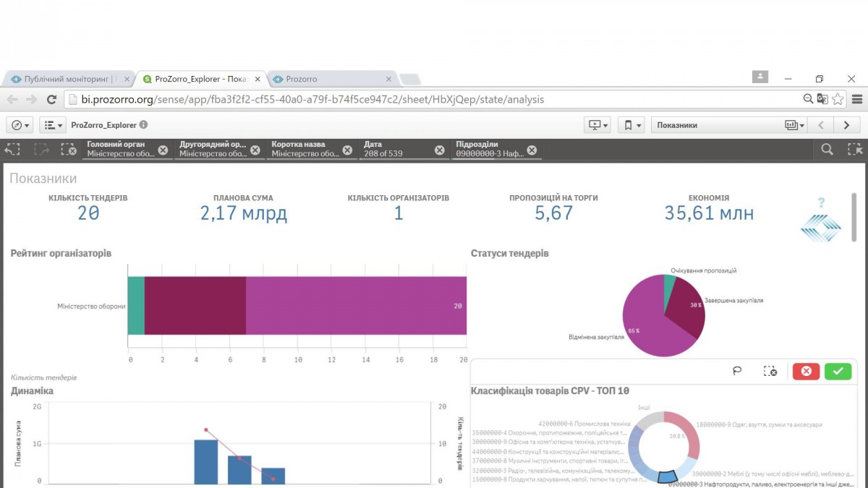
Task: Expand the list-view menu dropdown
Action: click(x=52, y=125)
